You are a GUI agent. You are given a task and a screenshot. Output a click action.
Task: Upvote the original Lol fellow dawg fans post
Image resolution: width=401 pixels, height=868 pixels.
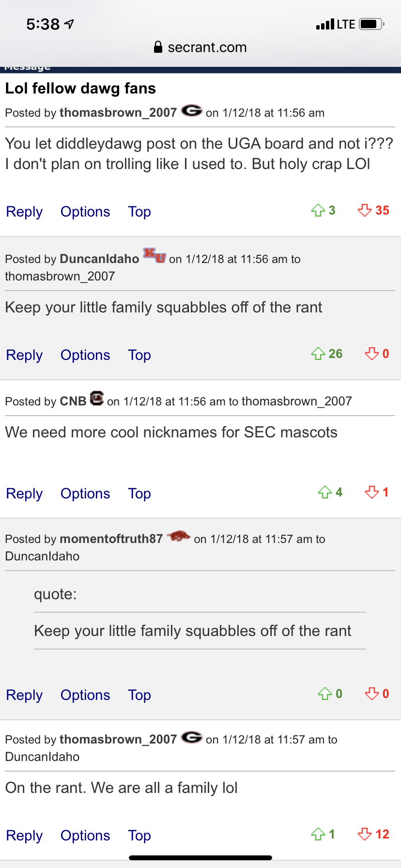point(318,211)
